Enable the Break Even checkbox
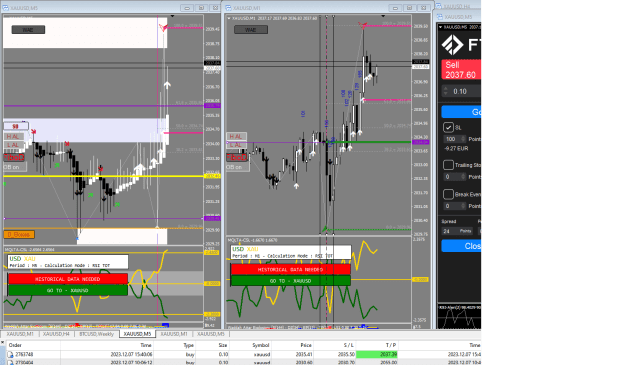625x365 pixels. pyautogui.click(x=448, y=194)
